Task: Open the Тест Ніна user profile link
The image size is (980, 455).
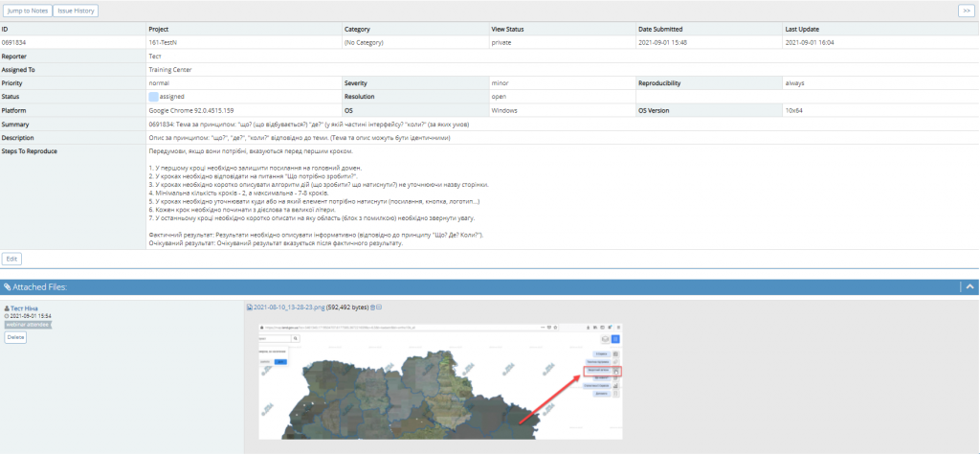Action: [x=25, y=308]
